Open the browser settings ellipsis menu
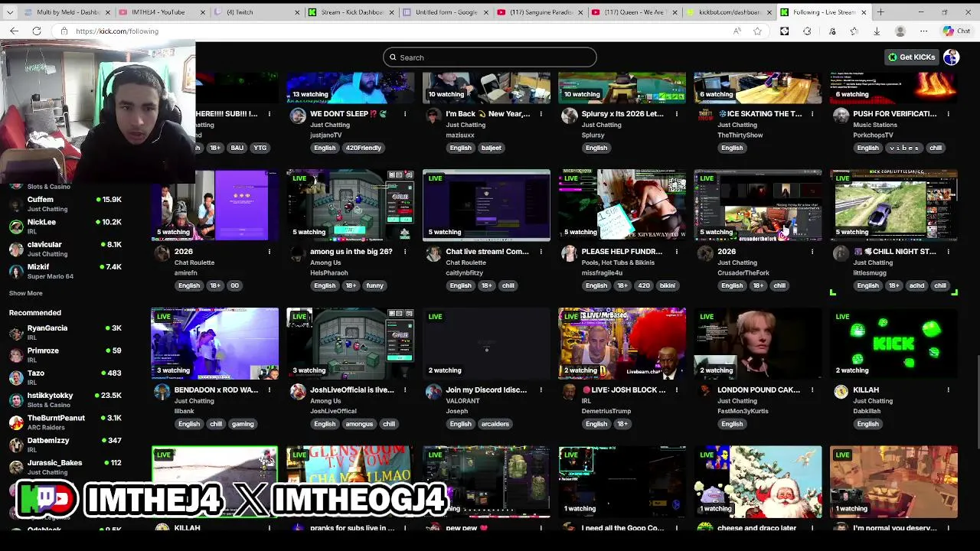Image resolution: width=980 pixels, height=551 pixels. point(923,31)
